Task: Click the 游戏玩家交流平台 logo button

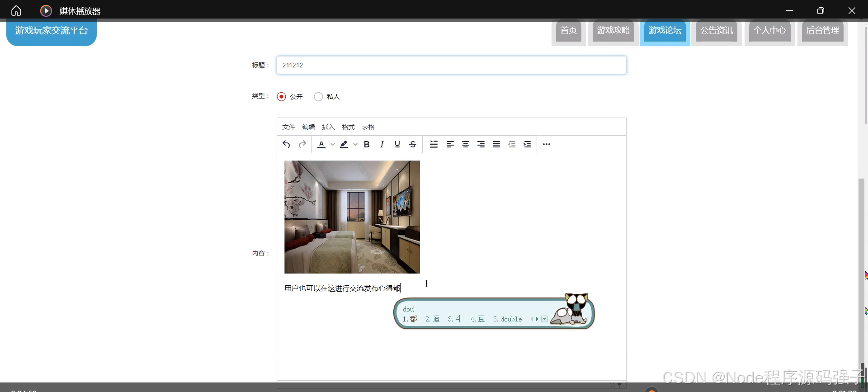Action: [52, 32]
